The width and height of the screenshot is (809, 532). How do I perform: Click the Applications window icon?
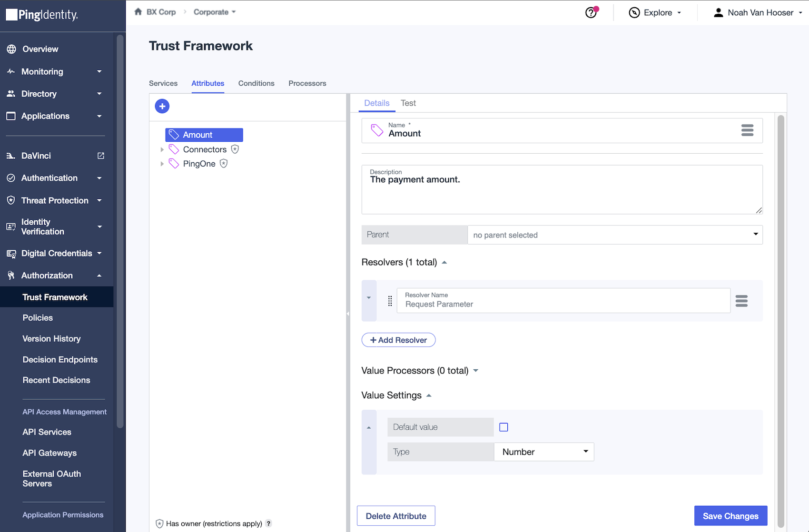click(11, 116)
